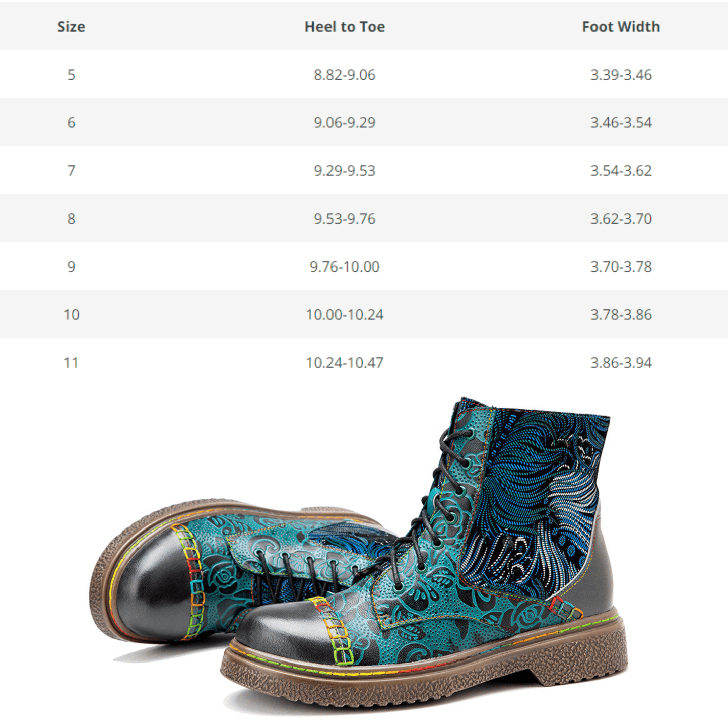This screenshot has width=728, height=728.
Task: Select size 10 in the size column
Action: pyautogui.click(x=71, y=315)
